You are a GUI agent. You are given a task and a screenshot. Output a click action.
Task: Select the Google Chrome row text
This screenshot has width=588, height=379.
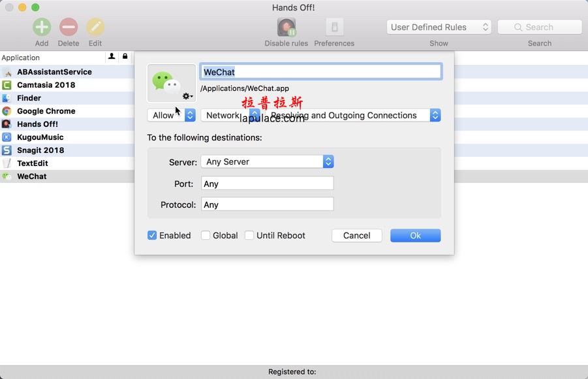click(46, 111)
